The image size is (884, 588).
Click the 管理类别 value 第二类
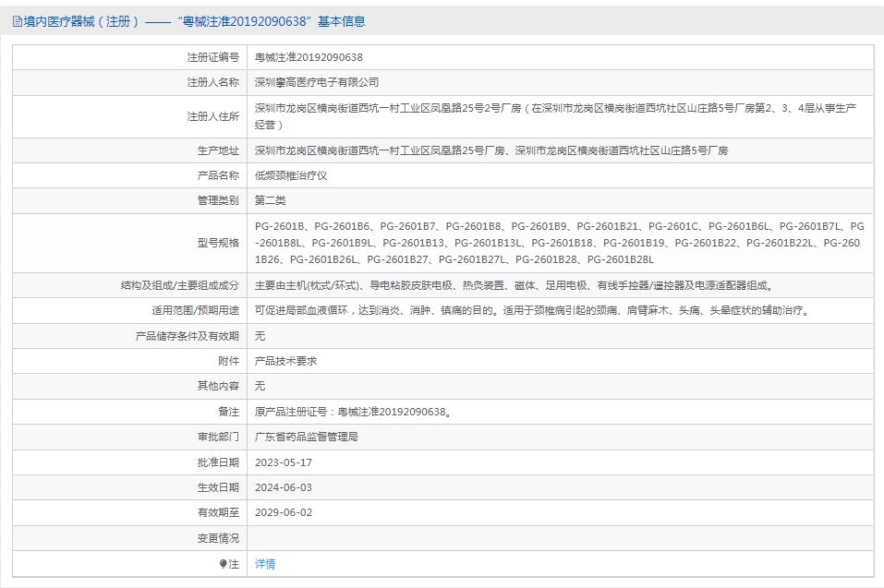[x=271, y=200]
